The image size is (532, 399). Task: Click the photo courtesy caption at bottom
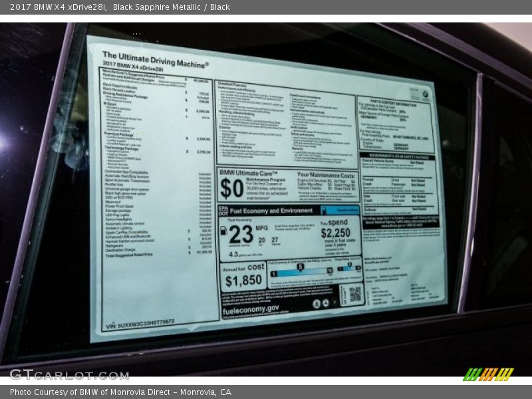click(x=121, y=392)
